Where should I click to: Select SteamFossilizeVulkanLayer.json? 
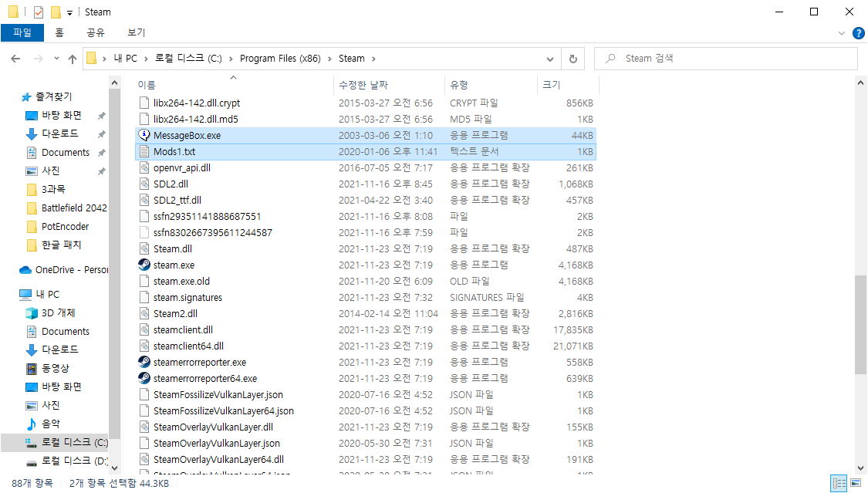218,394
